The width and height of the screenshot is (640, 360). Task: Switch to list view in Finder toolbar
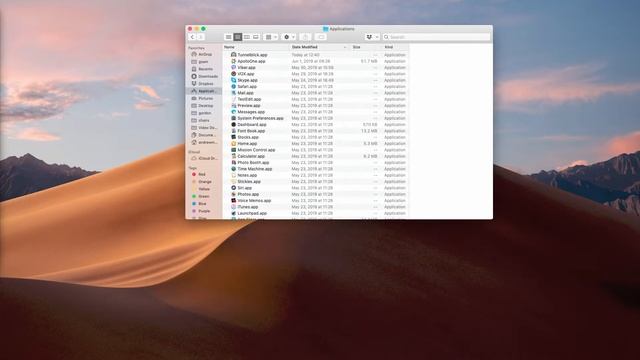[x=238, y=37]
